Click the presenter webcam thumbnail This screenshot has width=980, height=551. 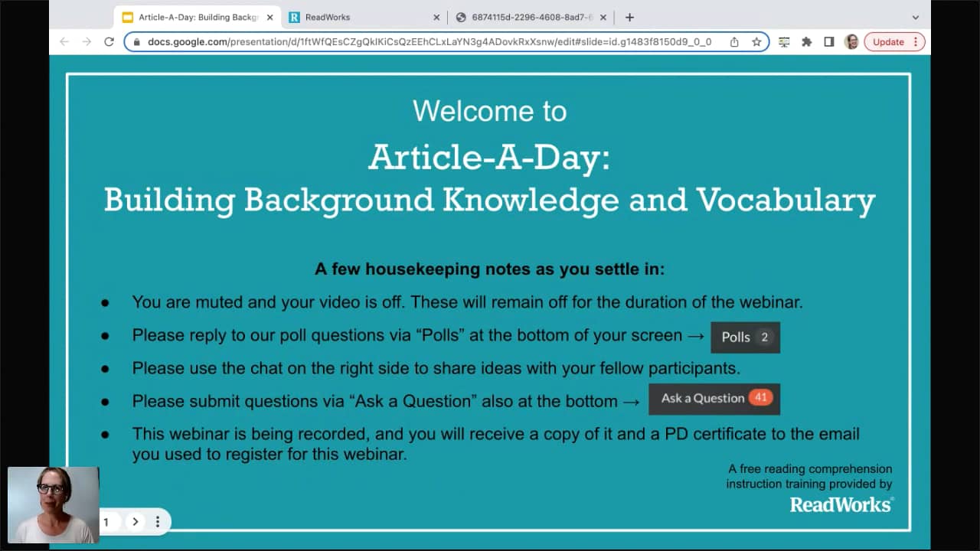tap(54, 505)
